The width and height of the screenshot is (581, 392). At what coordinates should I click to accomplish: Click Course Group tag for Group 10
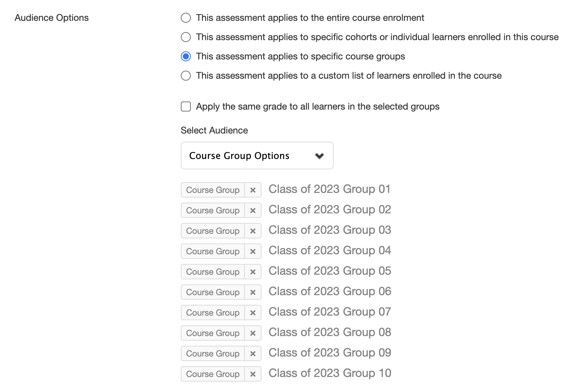pyautogui.click(x=213, y=374)
